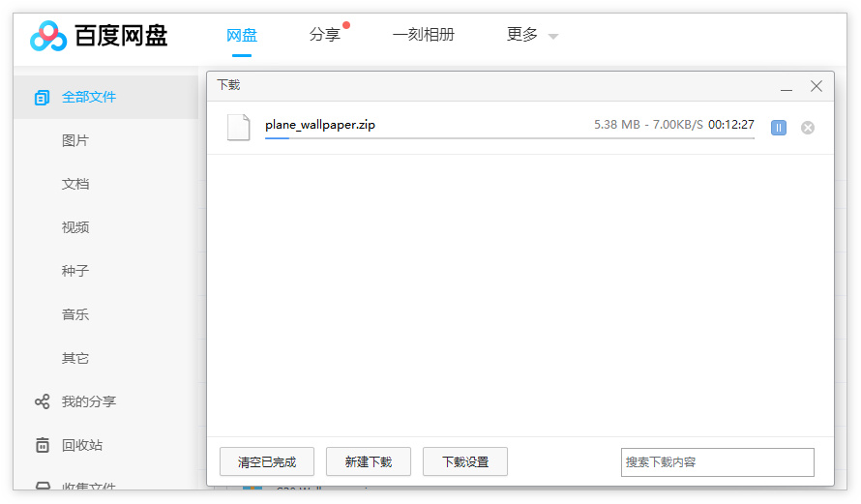Image resolution: width=861 pixels, height=504 pixels.
Task: Select 音乐 category in sidebar
Action: click(x=75, y=314)
